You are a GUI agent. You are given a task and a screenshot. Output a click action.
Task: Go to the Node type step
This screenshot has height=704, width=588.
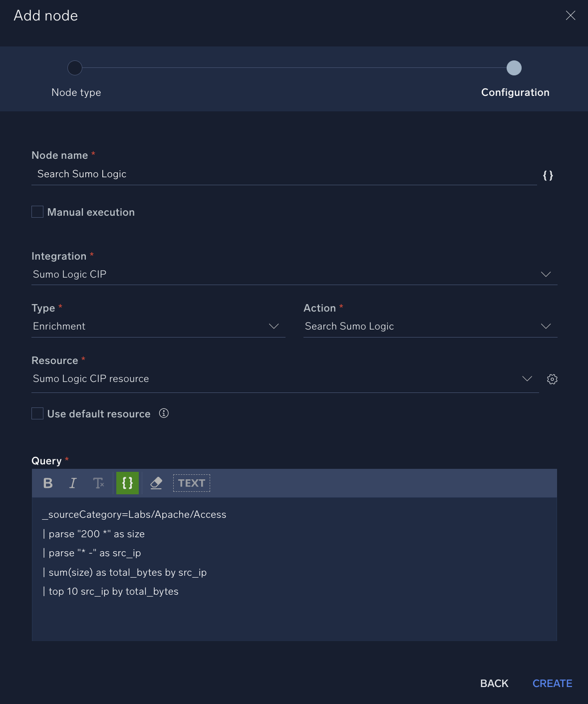pyautogui.click(x=75, y=68)
